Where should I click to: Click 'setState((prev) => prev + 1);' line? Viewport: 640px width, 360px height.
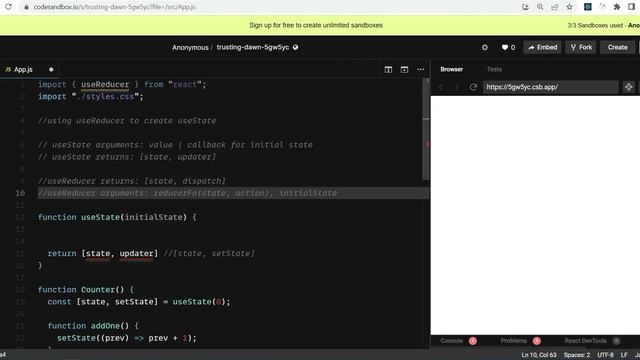pos(127,338)
